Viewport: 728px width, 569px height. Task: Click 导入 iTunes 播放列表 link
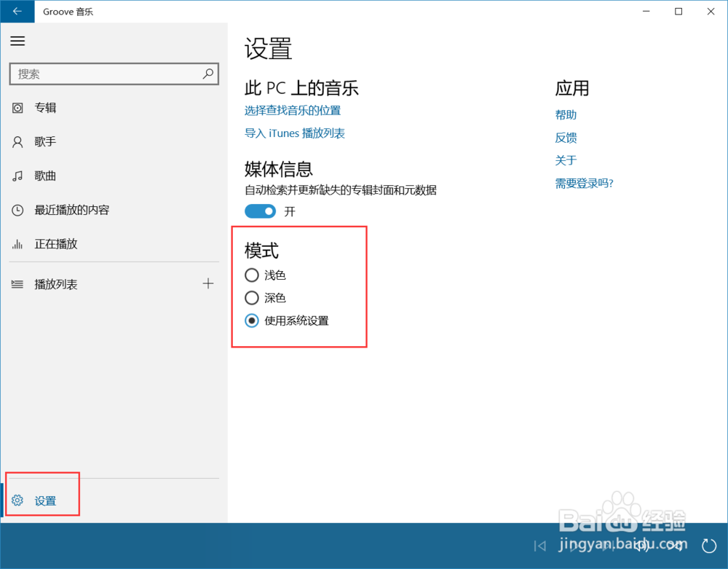pyautogui.click(x=294, y=133)
